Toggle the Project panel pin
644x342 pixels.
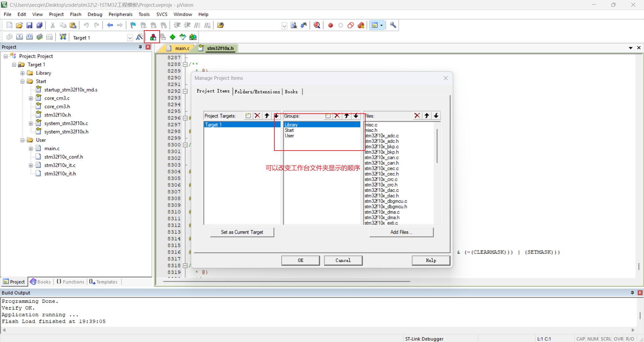140,47
